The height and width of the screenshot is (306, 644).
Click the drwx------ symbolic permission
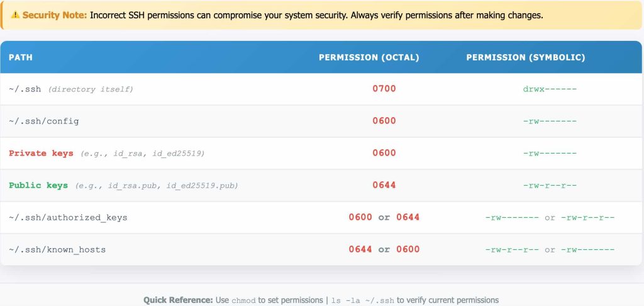[550, 89]
